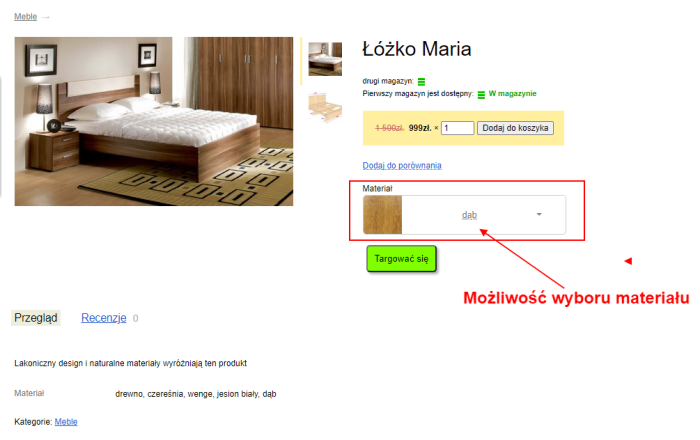Image resolution: width=700 pixels, height=440 pixels.
Task: Select the second bed frame thumbnail
Action: pyautogui.click(x=325, y=107)
